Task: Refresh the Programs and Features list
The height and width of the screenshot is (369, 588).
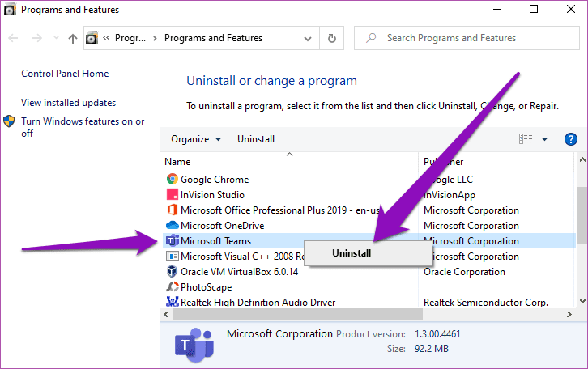Action: point(332,38)
